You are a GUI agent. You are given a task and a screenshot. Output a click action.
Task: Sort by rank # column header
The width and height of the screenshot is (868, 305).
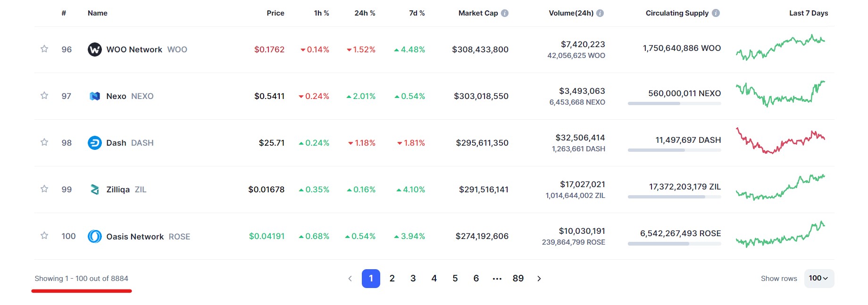(64, 13)
